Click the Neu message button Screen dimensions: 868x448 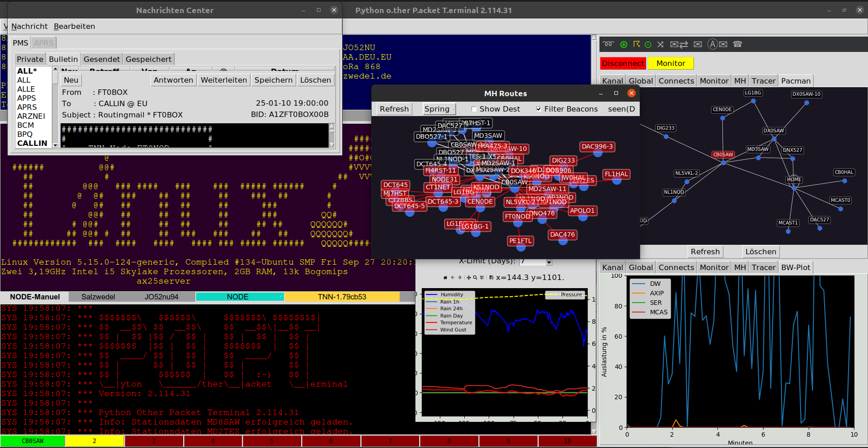point(71,80)
